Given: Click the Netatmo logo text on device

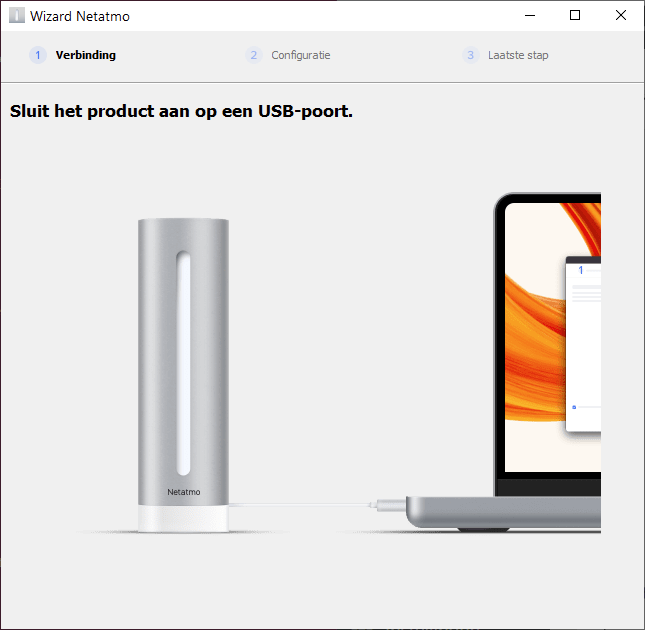Looking at the screenshot, I should click(x=183, y=492).
